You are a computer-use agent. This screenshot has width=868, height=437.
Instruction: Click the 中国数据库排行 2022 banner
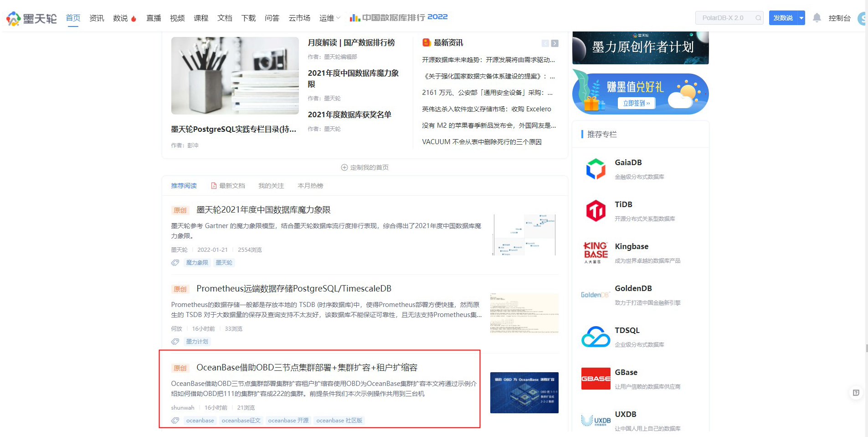pos(399,17)
